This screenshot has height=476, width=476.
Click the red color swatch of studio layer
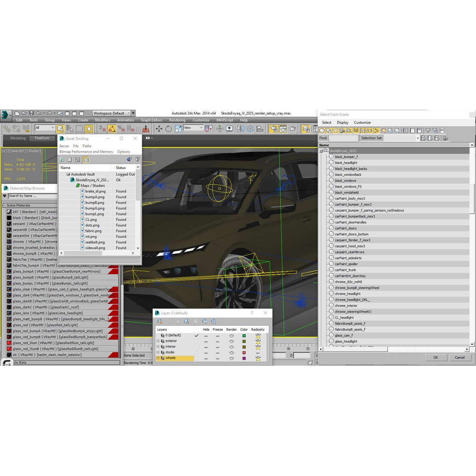[244, 353]
